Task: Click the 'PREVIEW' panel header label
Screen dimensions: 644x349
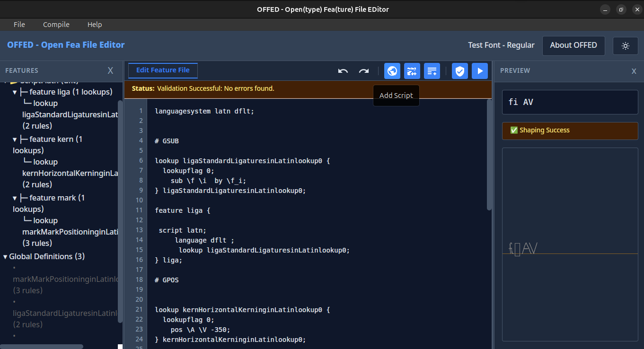Action: coord(515,70)
